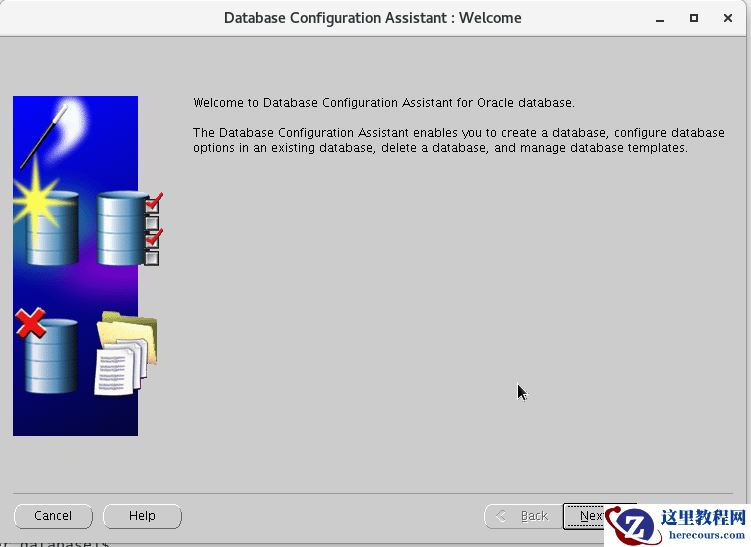751x547 pixels.
Task: Close the Database Configuration Assistant window
Action: coord(728,18)
